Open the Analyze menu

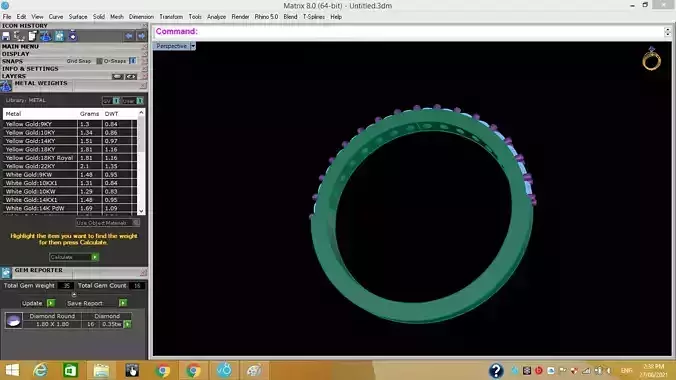tap(216, 17)
